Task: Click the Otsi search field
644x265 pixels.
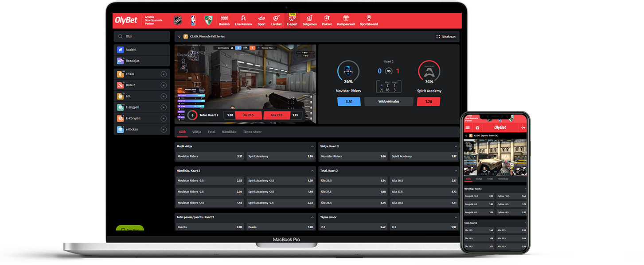Action: click(142, 36)
